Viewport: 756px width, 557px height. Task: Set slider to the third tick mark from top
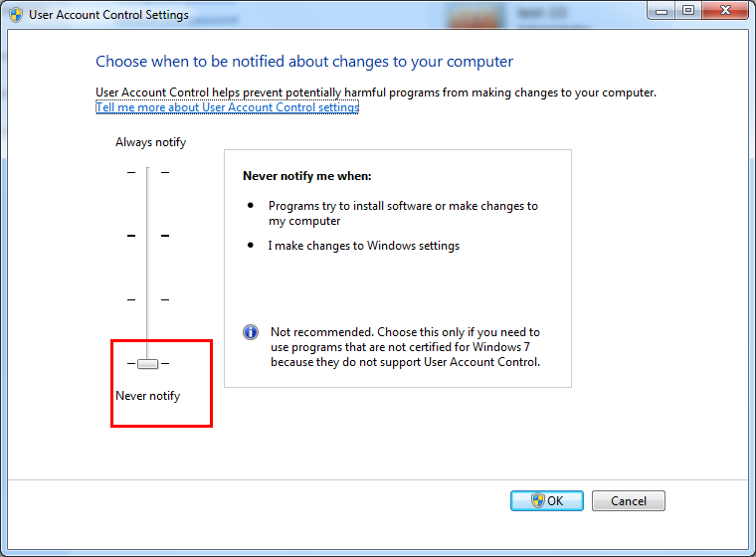(147, 300)
